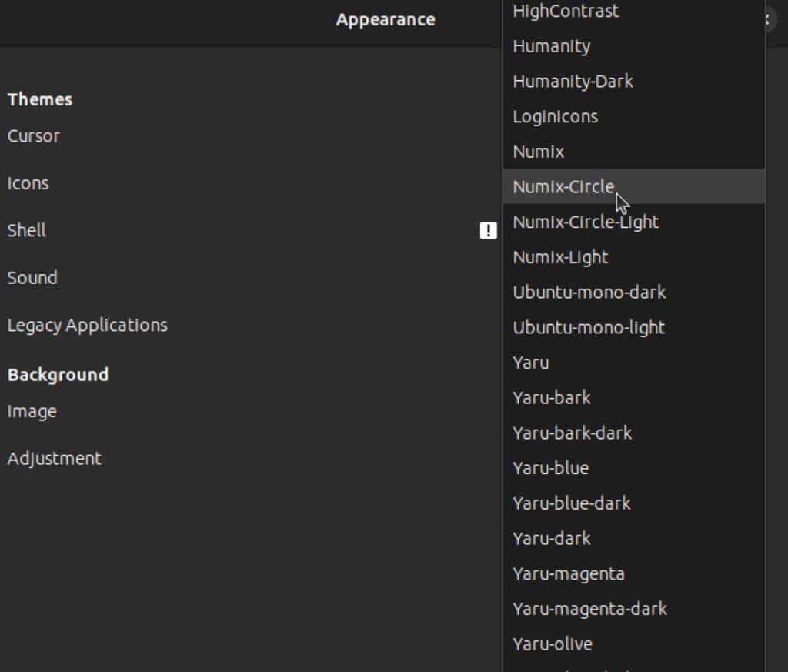Click the Icons theme row label
Image resolution: width=788 pixels, height=672 pixels.
[x=28, y=183]
